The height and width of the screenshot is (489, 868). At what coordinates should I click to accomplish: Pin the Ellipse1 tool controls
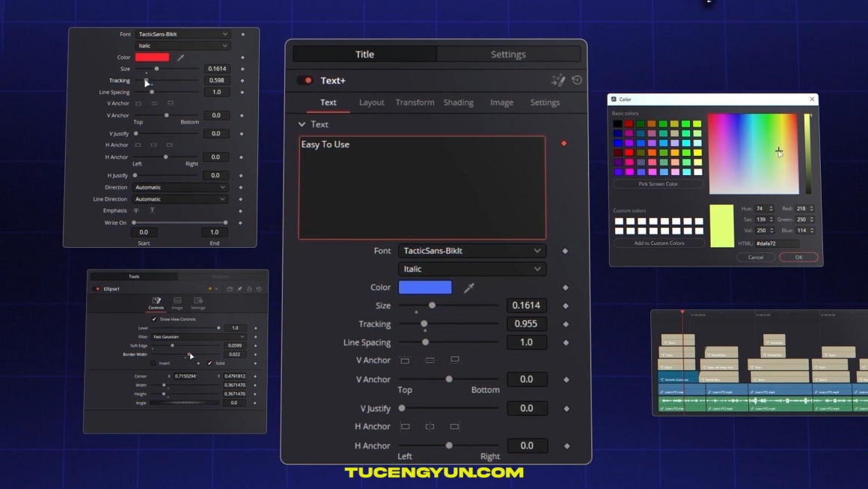240,289
